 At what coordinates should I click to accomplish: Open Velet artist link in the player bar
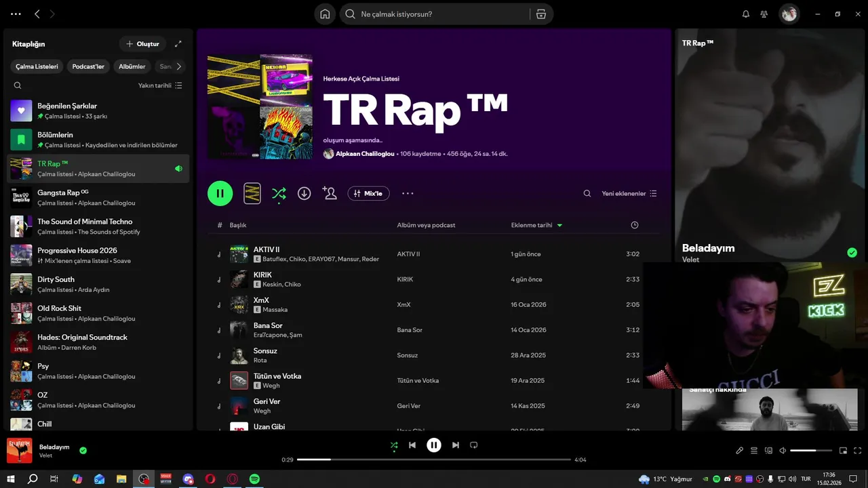coord(45,455)
